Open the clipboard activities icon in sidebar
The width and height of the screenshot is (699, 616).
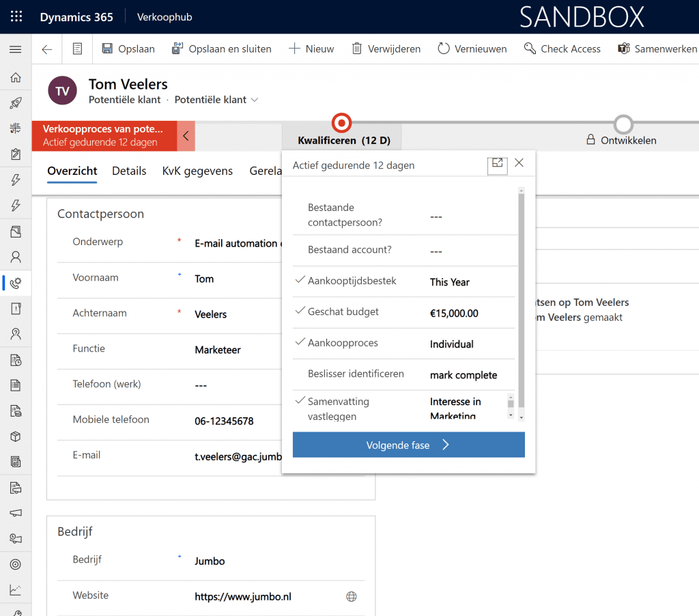(x=16, y=154)
